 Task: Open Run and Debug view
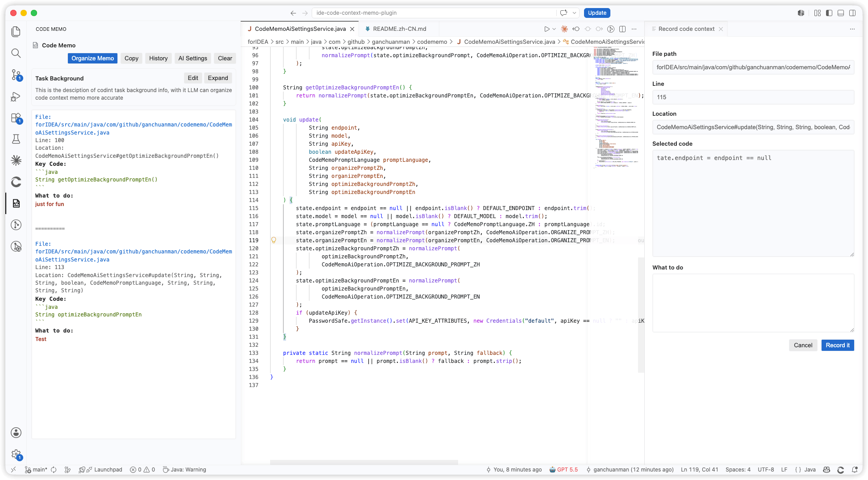coord(16,97)
